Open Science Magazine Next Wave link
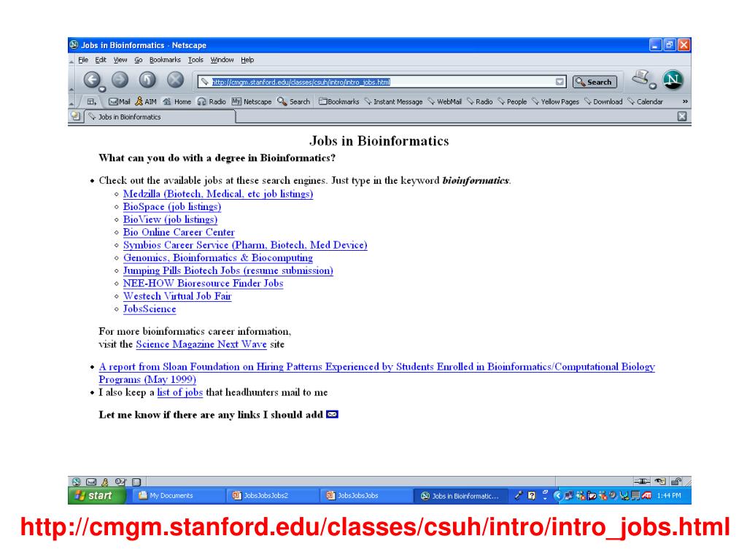Screen dimensions: 747x560 [x=201, y=344]
